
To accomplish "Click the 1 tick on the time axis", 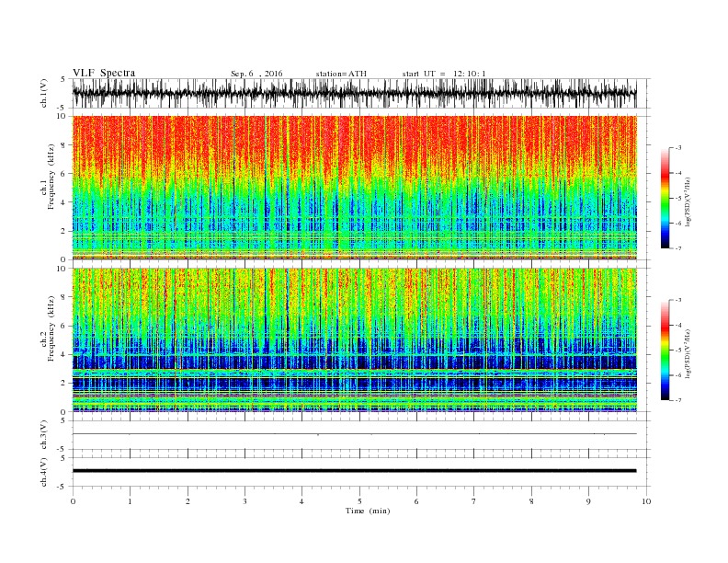I will (130, 501).
